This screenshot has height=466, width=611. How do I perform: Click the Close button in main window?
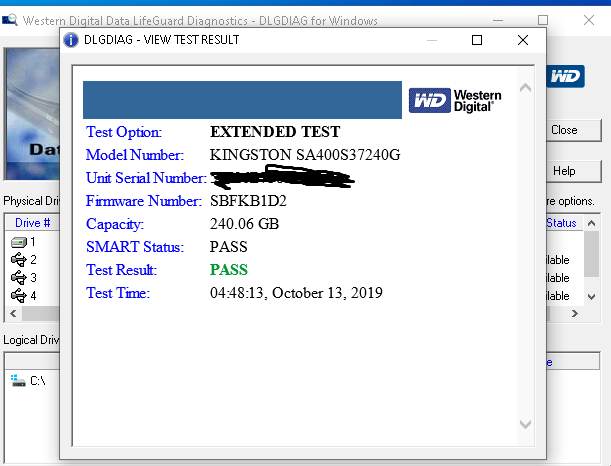pos(574,130)
